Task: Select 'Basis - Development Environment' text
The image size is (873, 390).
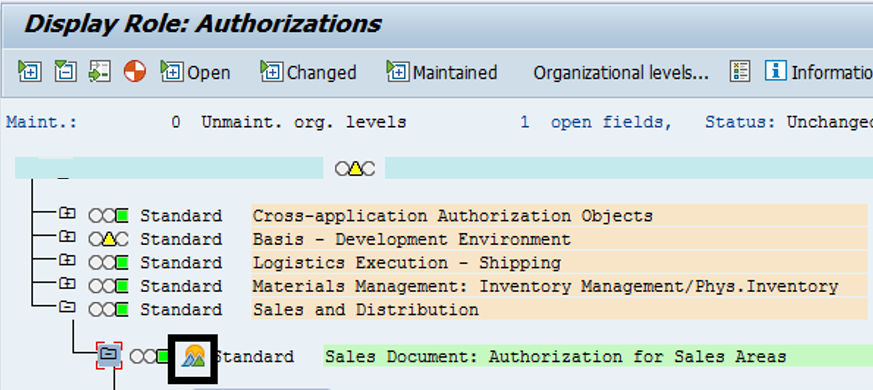Action: (x=411, y=240)
